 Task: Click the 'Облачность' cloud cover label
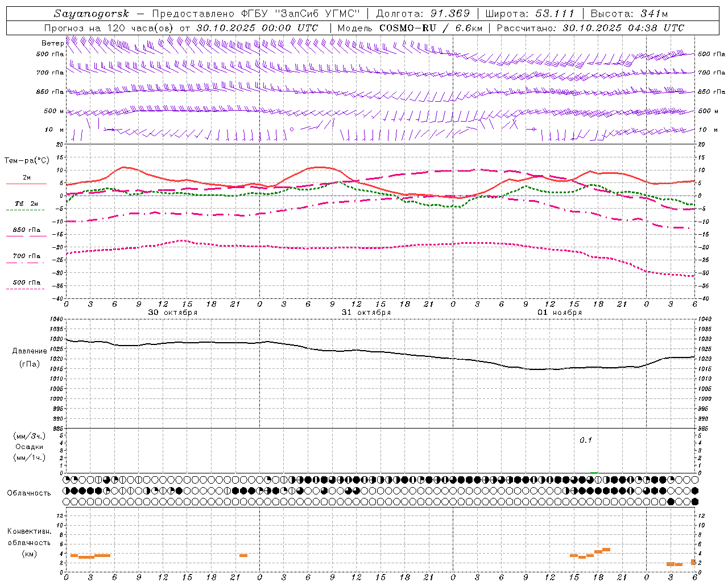29,493
